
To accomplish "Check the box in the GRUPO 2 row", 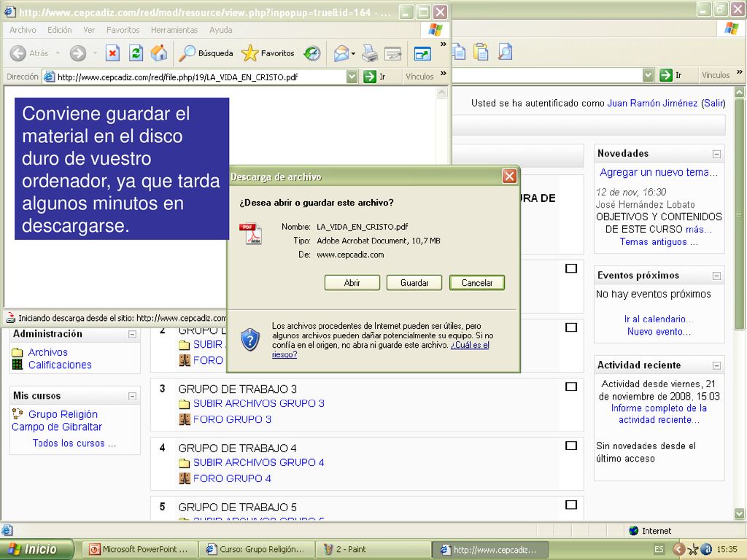I will (570, 327).
